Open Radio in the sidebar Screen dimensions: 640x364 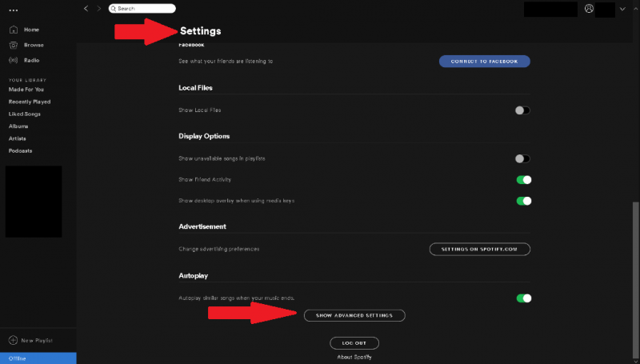(x=31, y=60)
